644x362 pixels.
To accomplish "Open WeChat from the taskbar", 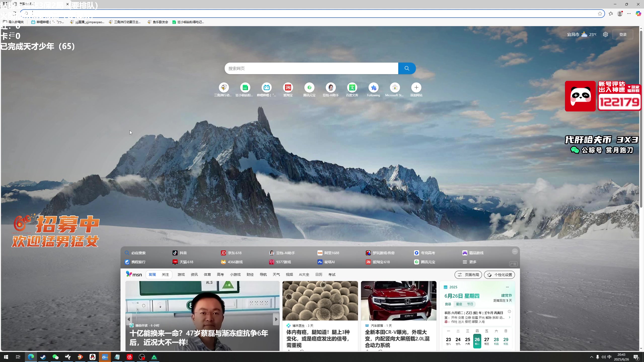I will click(x=56, y=357).
